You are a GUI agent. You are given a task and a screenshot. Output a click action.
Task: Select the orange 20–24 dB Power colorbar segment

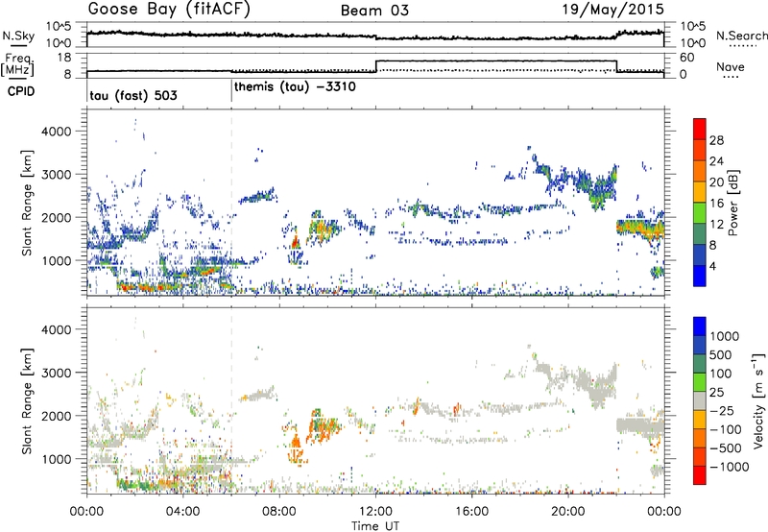(x=700, y=170)
